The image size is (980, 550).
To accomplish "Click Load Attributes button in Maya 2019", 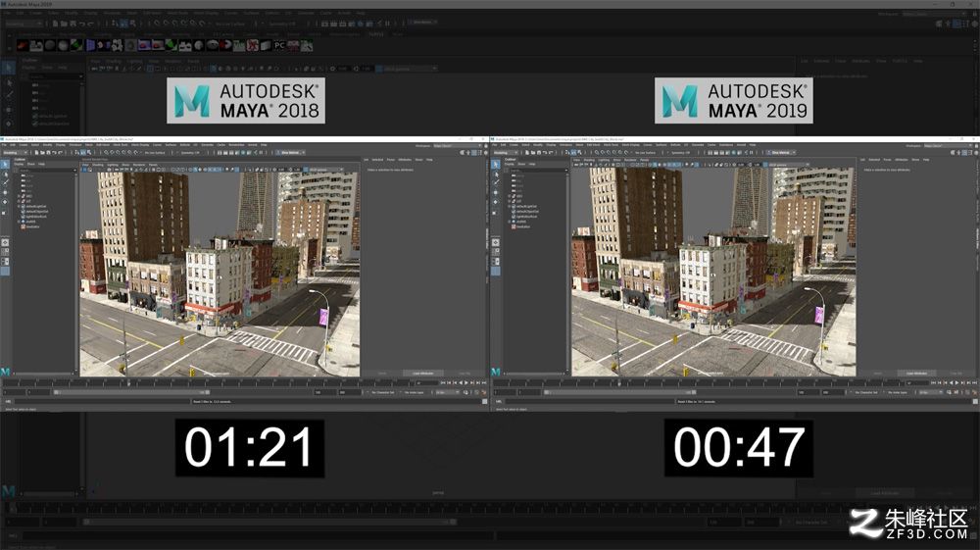I will (915, 374).
